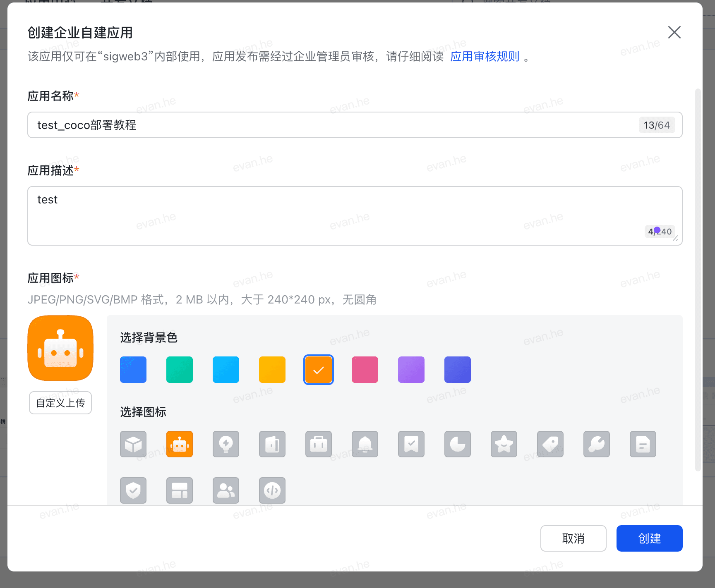
Task: Select the cube/package icon
Action: (133, 444)
